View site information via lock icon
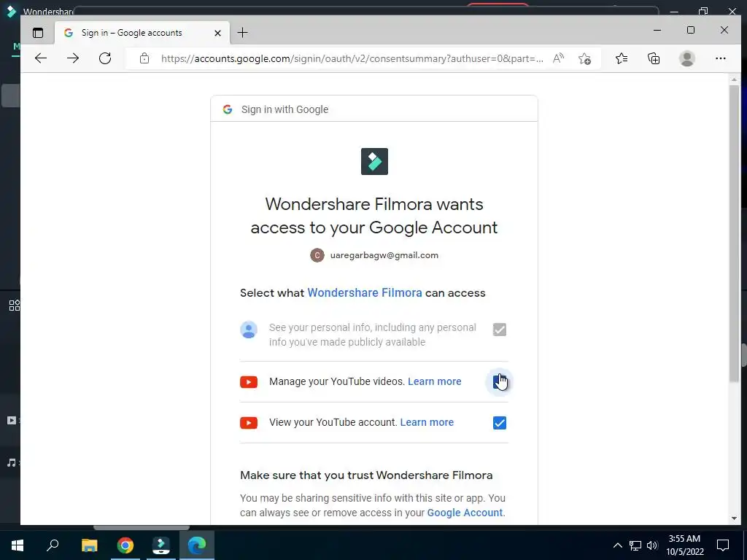 [x=144, y=58]
